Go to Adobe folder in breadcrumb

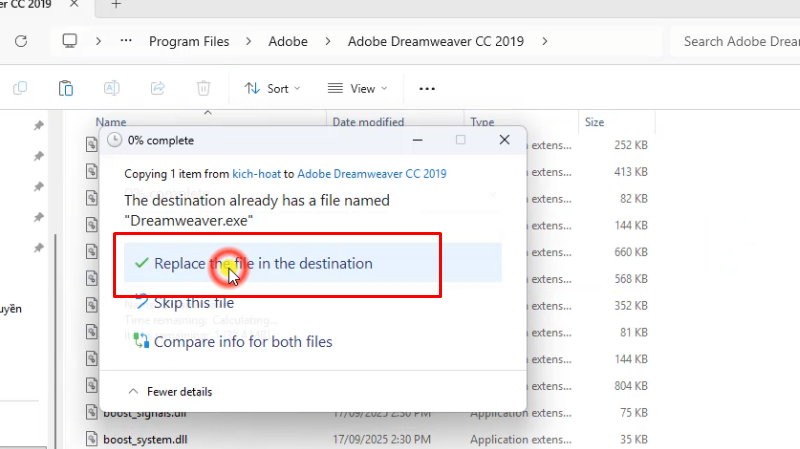(288, 41)
